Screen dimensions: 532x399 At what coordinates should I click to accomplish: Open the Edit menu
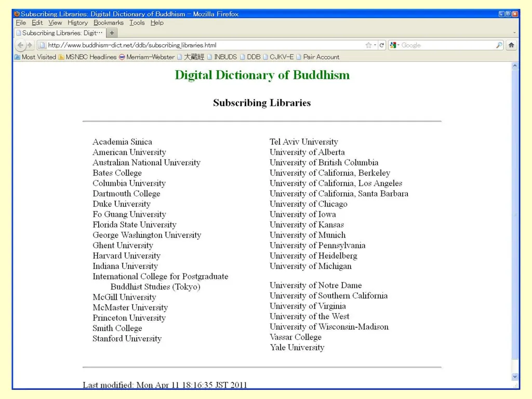click(x=37, y=23)
